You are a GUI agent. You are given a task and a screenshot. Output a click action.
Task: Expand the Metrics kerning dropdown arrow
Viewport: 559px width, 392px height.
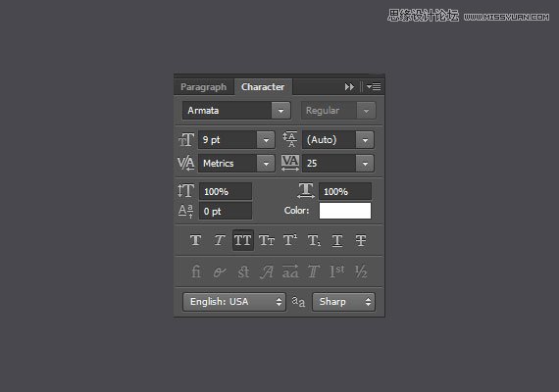point(266,164)
